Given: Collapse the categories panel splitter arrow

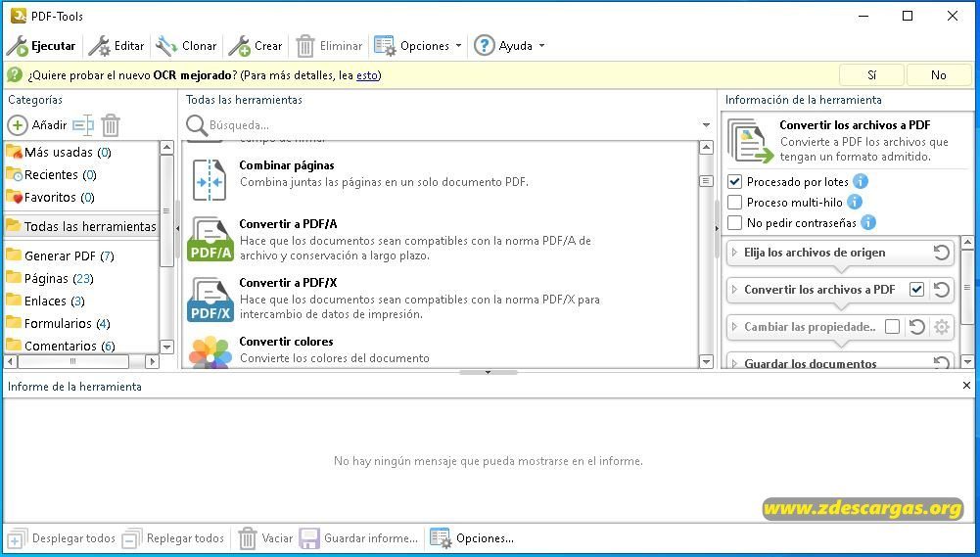Looking at the screenshot, I should click(178, 229).
